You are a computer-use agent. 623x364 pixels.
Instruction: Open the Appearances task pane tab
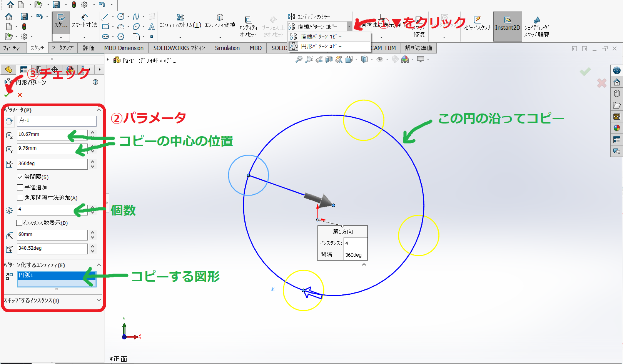pyautogui.click(x=617, y=128)
